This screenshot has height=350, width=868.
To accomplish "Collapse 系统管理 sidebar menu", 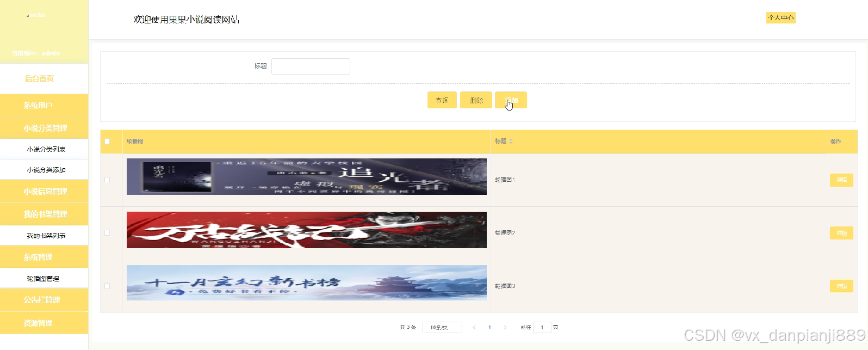I will coord(44,257).
